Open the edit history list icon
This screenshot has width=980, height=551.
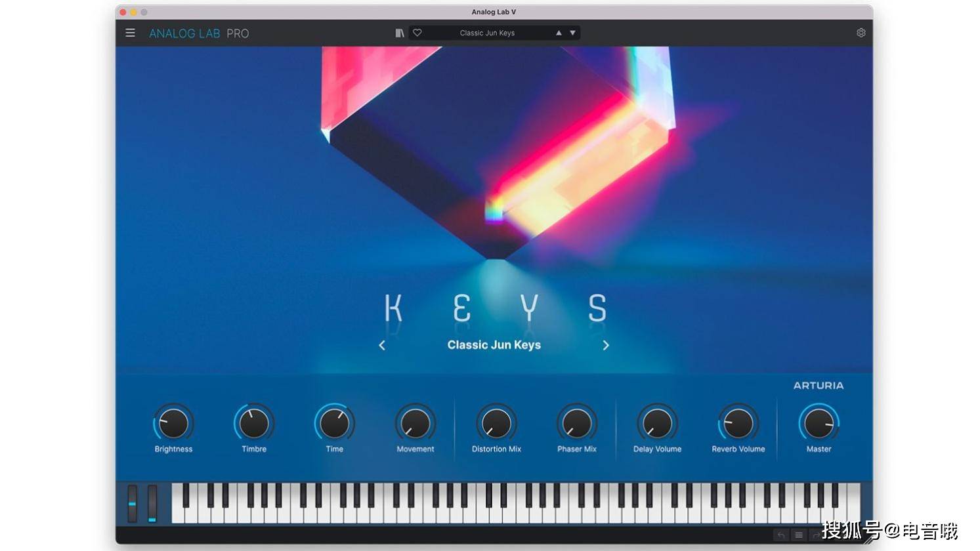798,535
